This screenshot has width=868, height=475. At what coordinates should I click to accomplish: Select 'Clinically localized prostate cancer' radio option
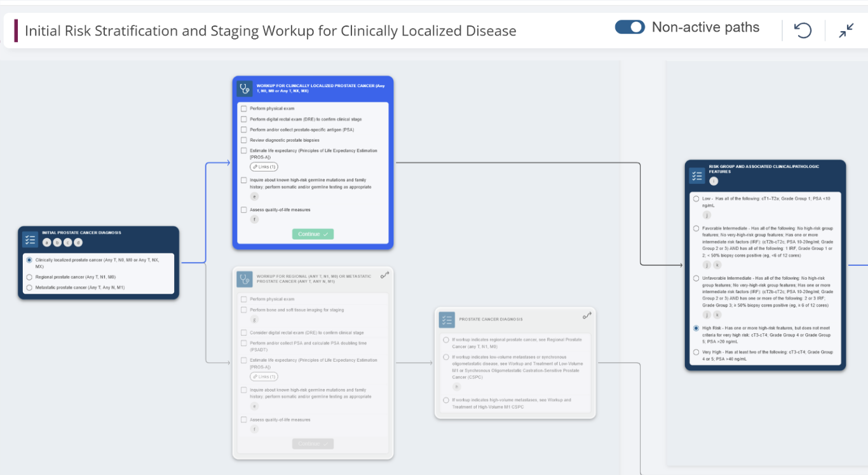(x=29, y=260)
